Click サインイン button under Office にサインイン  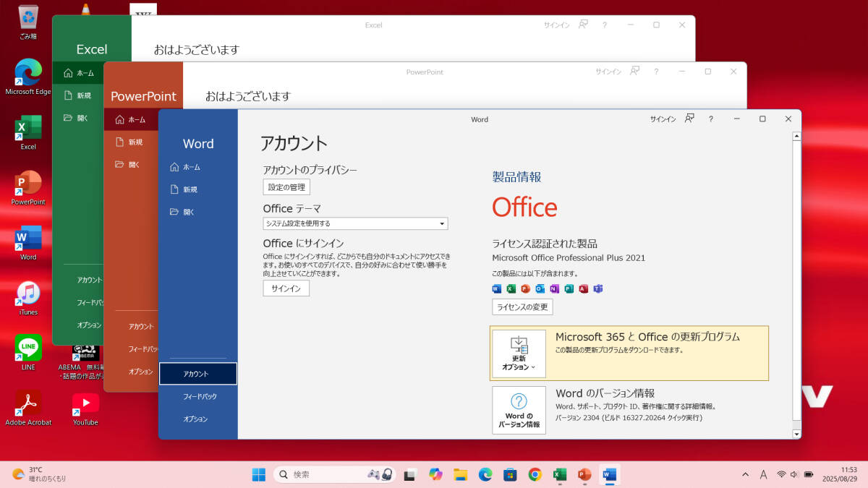click(286, 288)
